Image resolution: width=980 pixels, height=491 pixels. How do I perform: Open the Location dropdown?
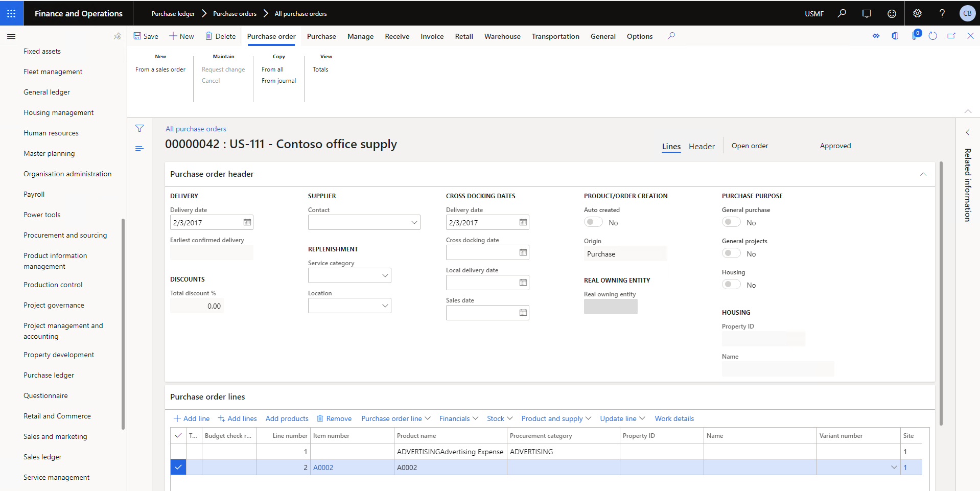(x=385, y=306)
